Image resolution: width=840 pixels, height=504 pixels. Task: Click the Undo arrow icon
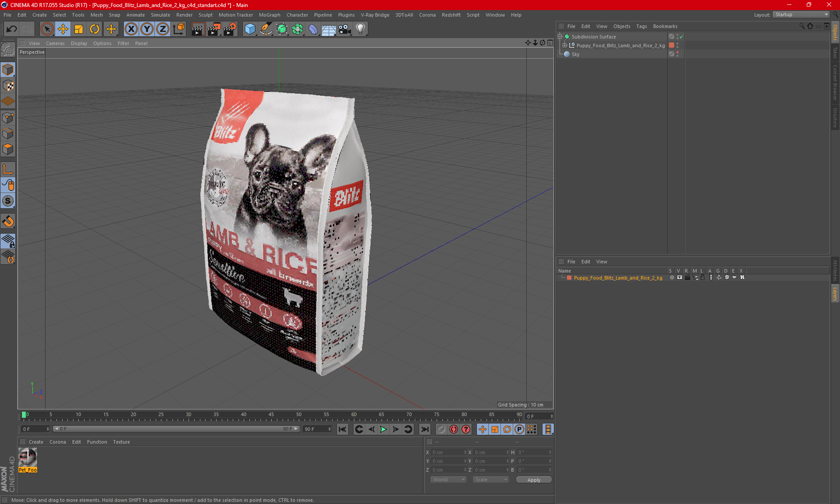click(12, 29)
